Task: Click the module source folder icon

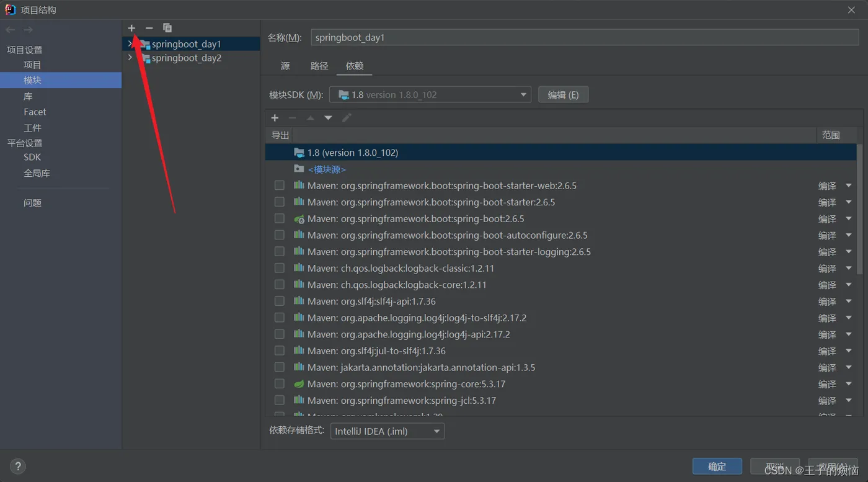Action: [x=299, y=169]
